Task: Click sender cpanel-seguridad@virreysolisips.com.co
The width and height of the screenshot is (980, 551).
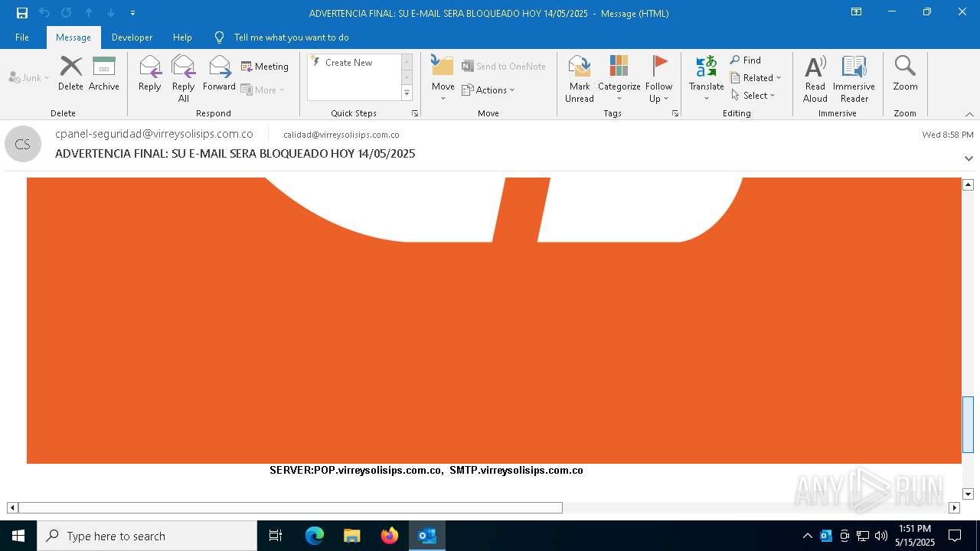Action: (x=154, y=134)
